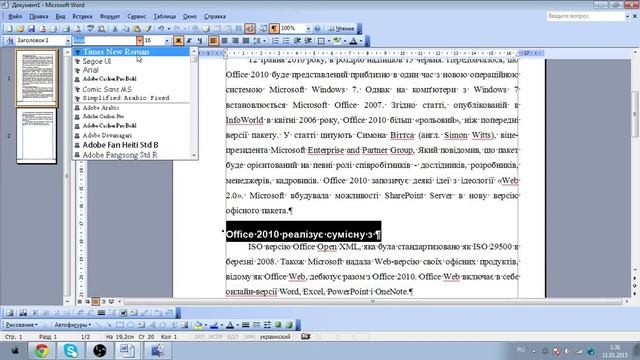The width and height of the screenshot is (640, 360).
Task: Open Print Preview from the toolbar
Action: tap(77, 29)
